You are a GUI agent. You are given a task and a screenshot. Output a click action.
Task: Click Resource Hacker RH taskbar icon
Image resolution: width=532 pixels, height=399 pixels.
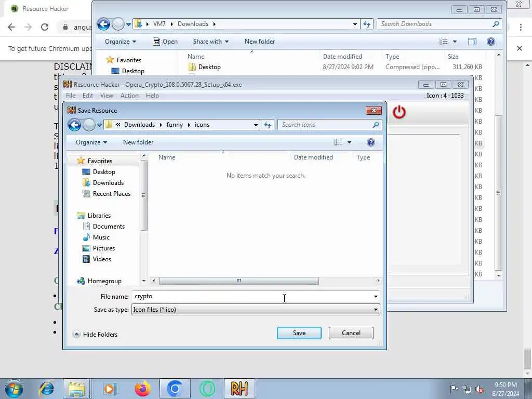[239, 389]
